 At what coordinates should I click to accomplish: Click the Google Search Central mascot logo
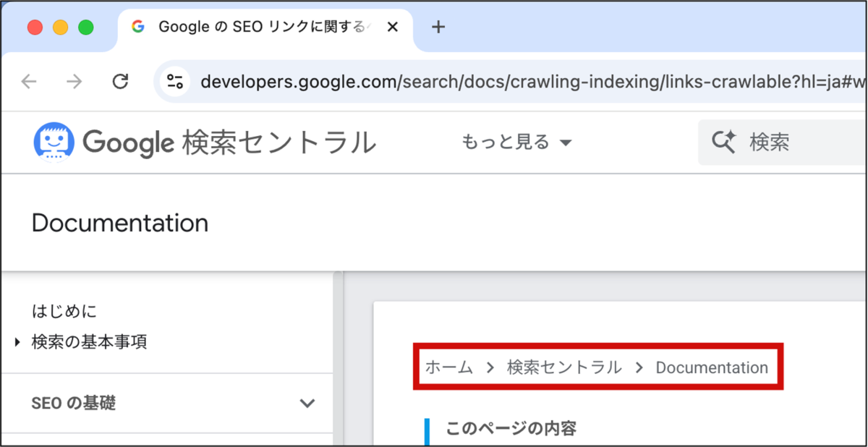tap(53, 142)
